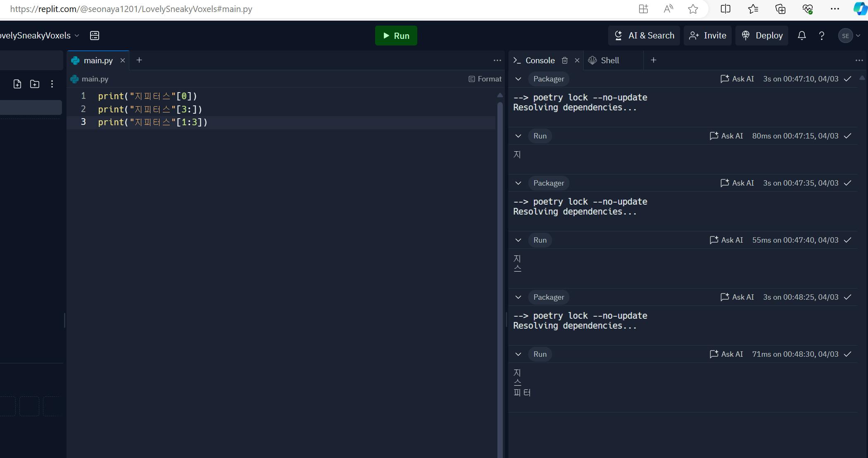Open the files panel three-dot menu
Screen dimensions: 868x458
coord(52,84)
